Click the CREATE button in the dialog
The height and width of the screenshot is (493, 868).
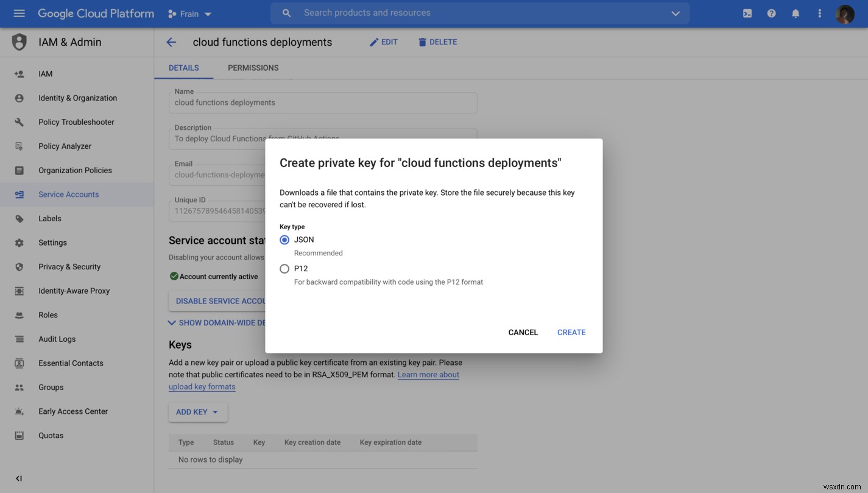[571, 332]
